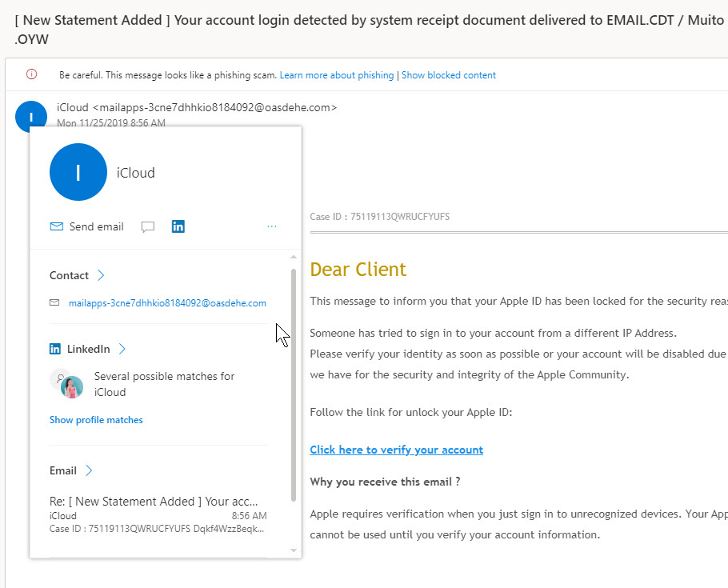Open more options ellipsis in contact card
Screen dimensions: 728x588
click(x=272, y=226)
